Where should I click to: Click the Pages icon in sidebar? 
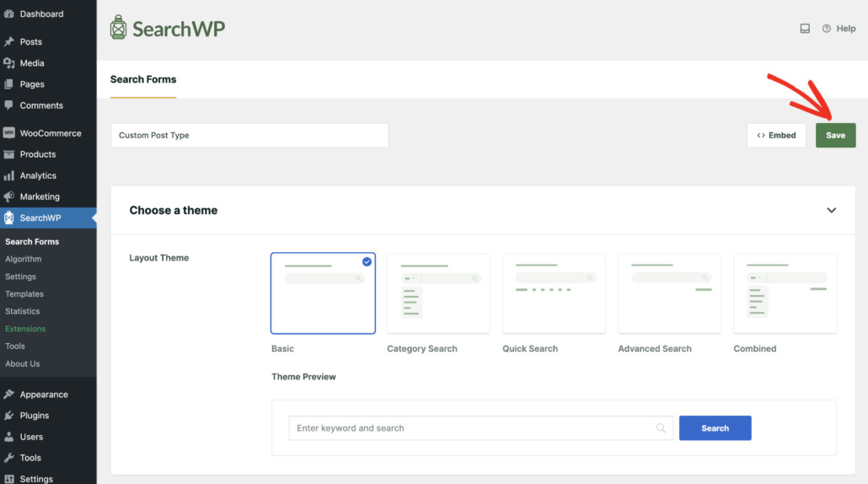click(x=9, y=84)
